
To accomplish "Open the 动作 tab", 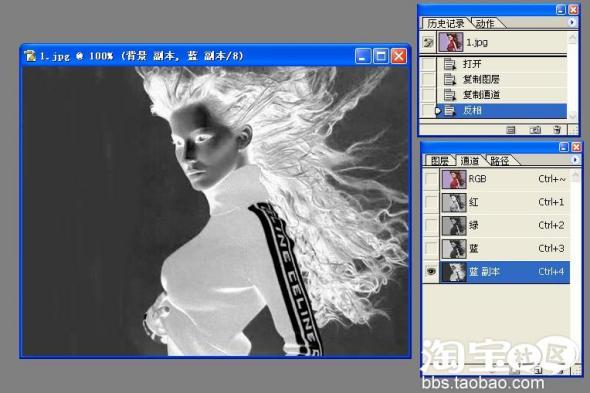I will 485,24.
